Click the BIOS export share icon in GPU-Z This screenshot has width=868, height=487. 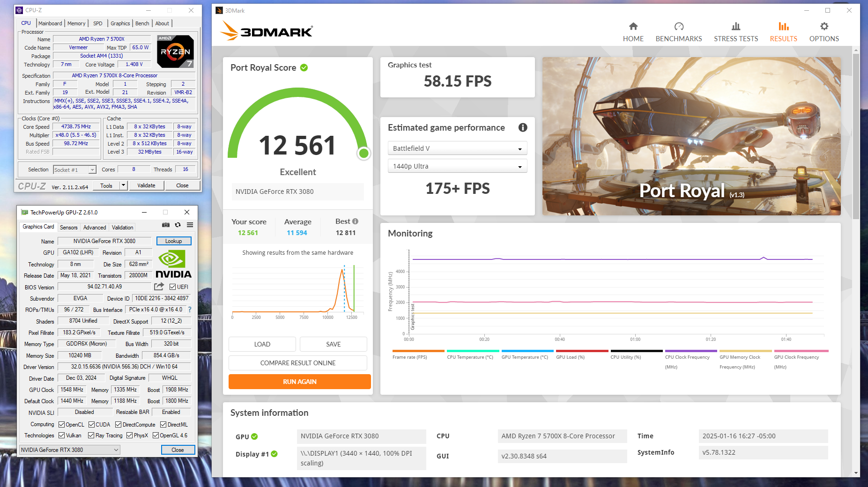(159, 286)
